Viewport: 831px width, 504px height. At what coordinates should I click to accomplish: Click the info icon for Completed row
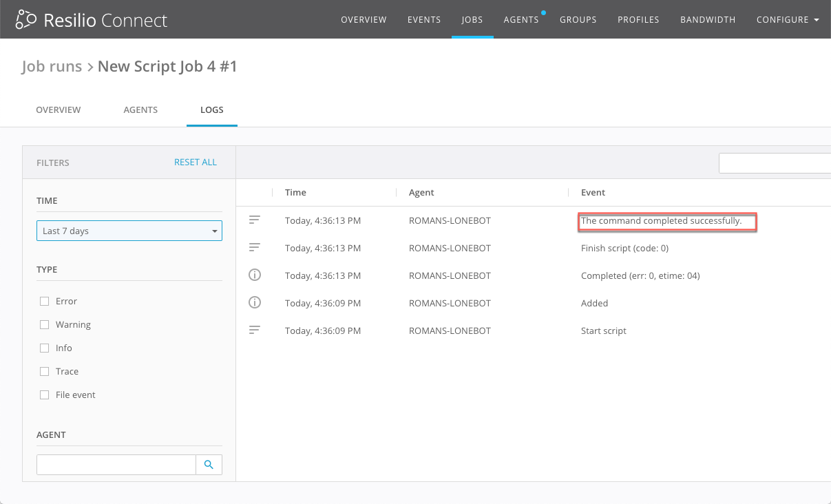point(255,275)
